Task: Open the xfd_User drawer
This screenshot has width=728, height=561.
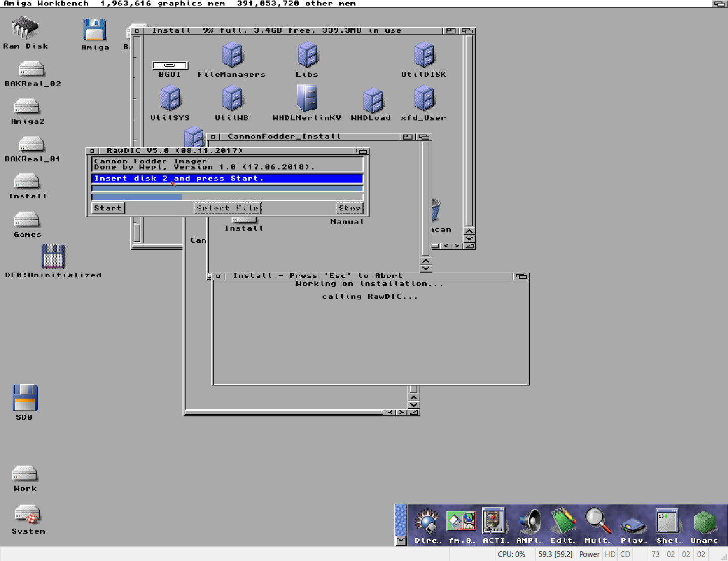Action: pos(424,98)
